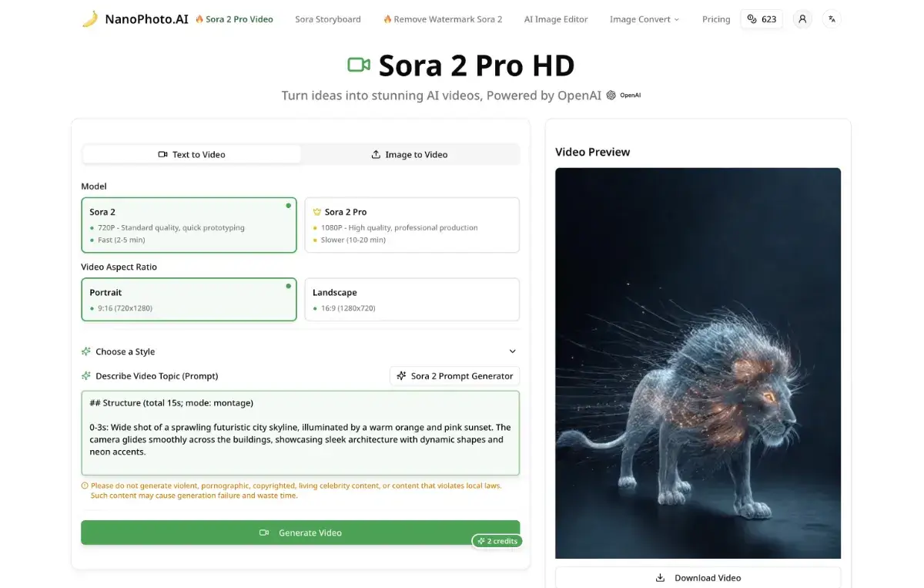924x588 pixels.
Task: Click the Generate Video button
Action: [x=300, y=533]
